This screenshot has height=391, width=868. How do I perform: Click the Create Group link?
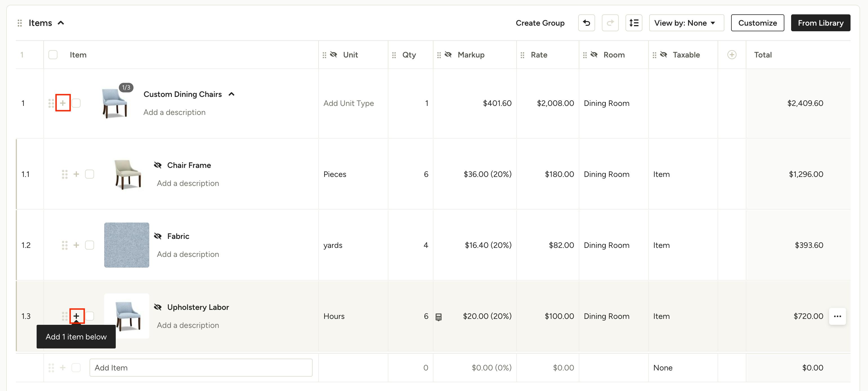(540, 23)
